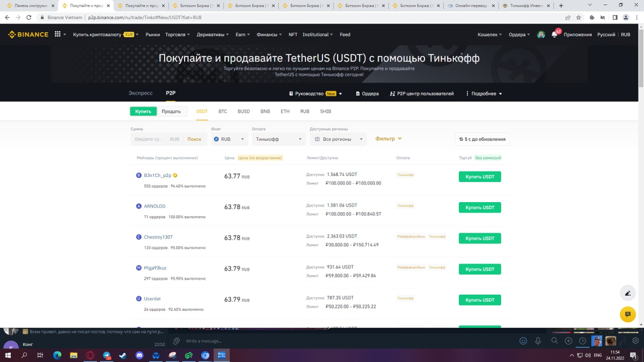Open the P2P центр пользователей link
The image size is (644, 362).
[422, 93]
